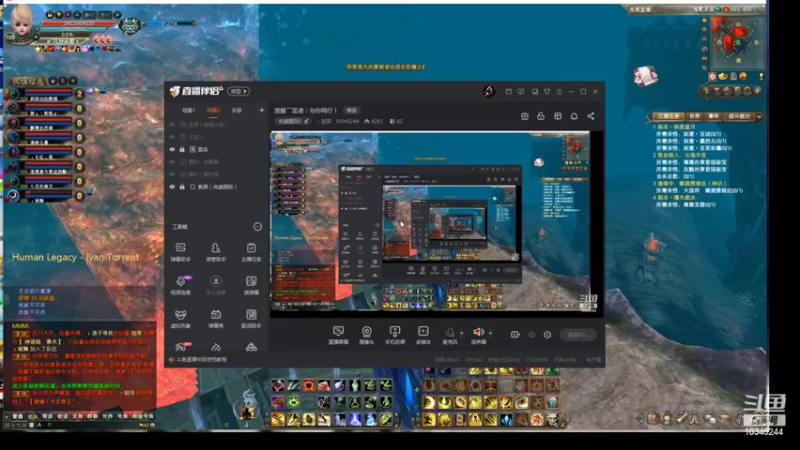Open the speaker options arrow

pyautogui.click(x=490, y=333)
